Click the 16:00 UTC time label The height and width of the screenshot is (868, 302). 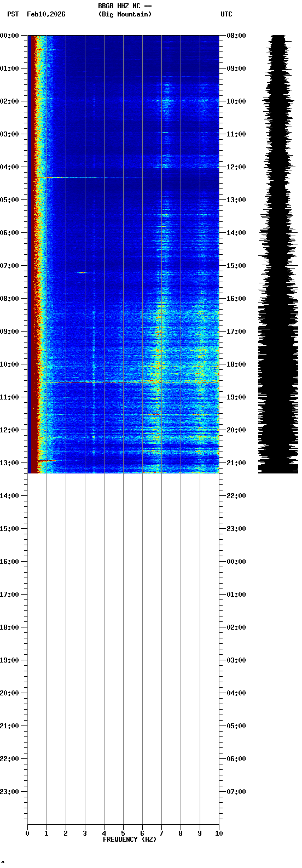click(x=236, y=299)
